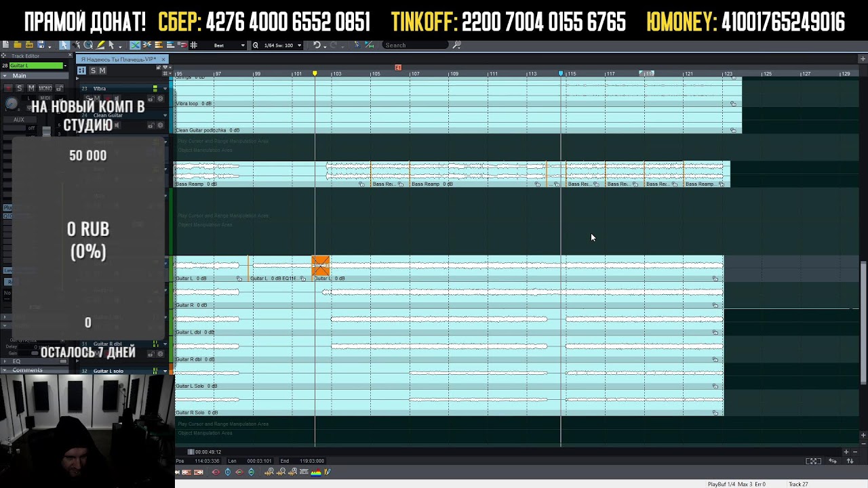Image resolution: width=868 pixels, height=488 pixels.
Task: Click the global Solo S button above tracks
Action: tap(93, 70)
